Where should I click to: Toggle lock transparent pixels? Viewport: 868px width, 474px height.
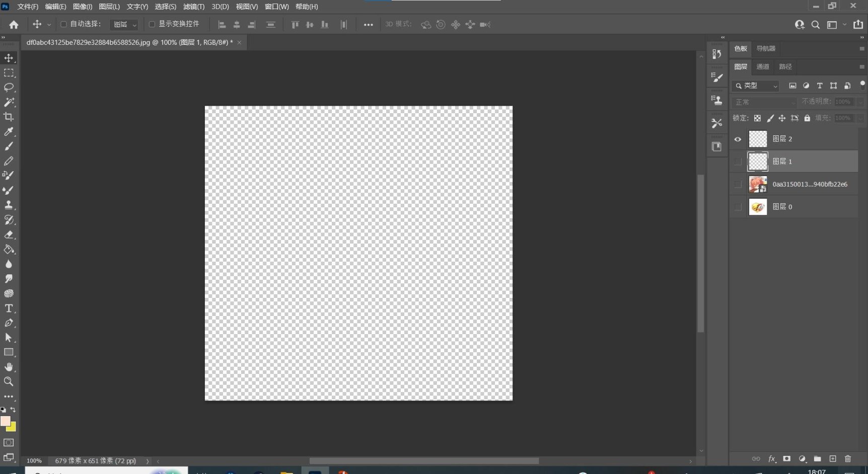(x=757, y=118)
